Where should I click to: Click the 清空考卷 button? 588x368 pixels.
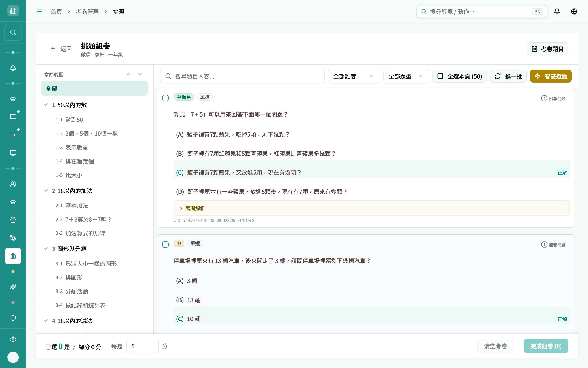coord(496,346)
